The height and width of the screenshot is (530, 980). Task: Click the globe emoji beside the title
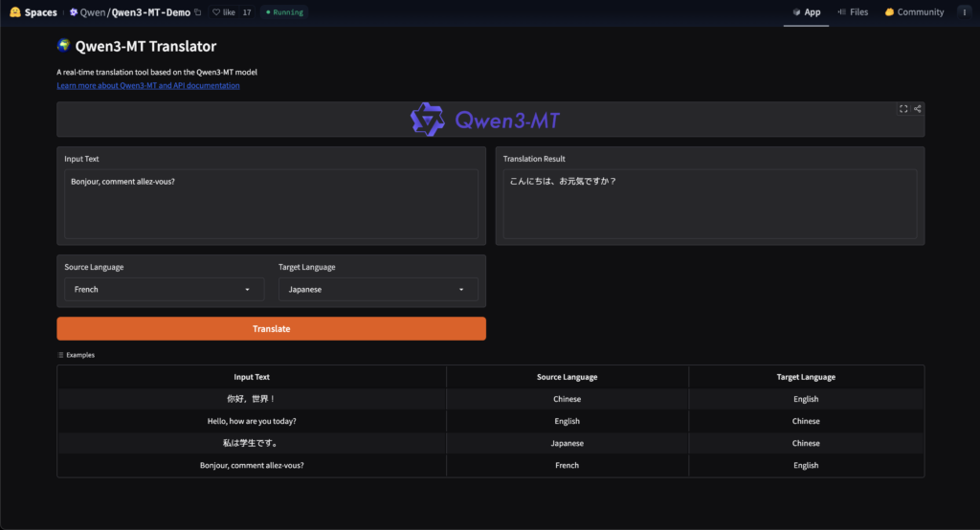click(x=64, y=45)
